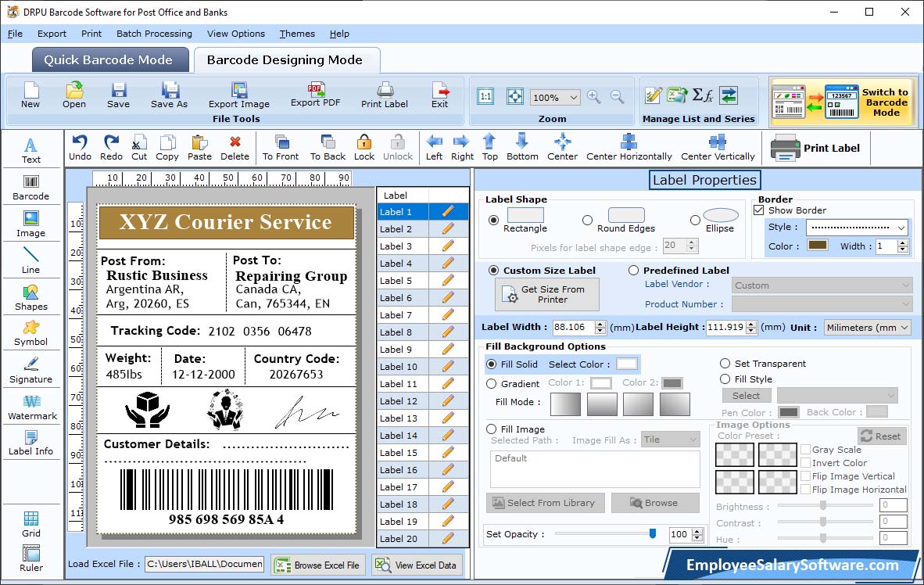This screenshot has height=585, width=924.
Task: Click Center Horizontally align icon
Action: pyautogui.click(x=629, y=148)
